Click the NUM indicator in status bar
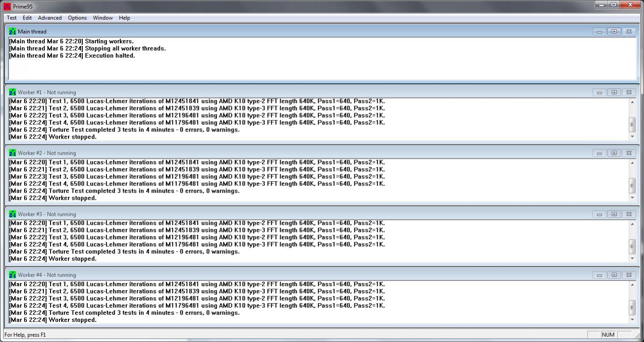644x342 pixels. point(608,334)
